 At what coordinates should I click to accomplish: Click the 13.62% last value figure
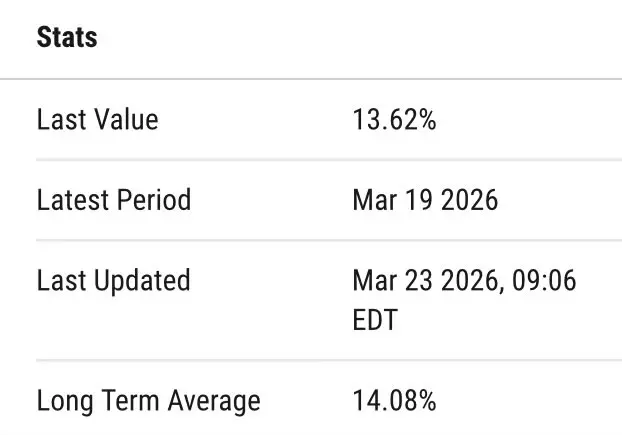(x=394, y=120)
